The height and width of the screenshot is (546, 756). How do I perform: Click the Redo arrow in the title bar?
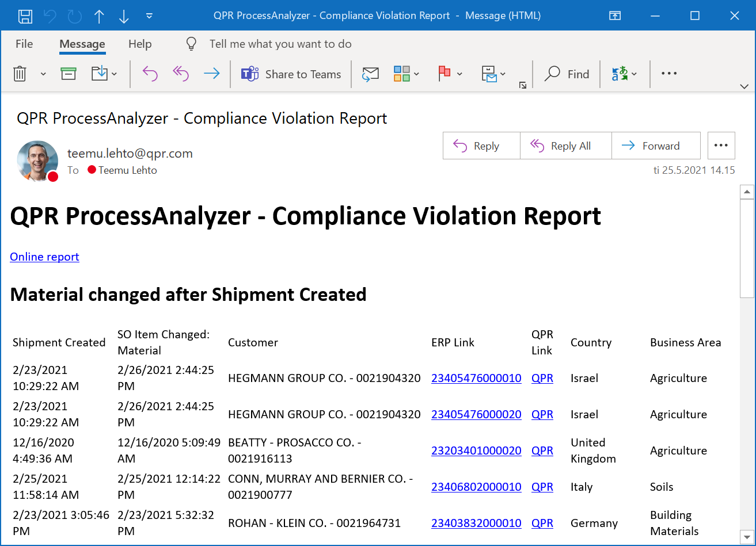coord(75,16)
